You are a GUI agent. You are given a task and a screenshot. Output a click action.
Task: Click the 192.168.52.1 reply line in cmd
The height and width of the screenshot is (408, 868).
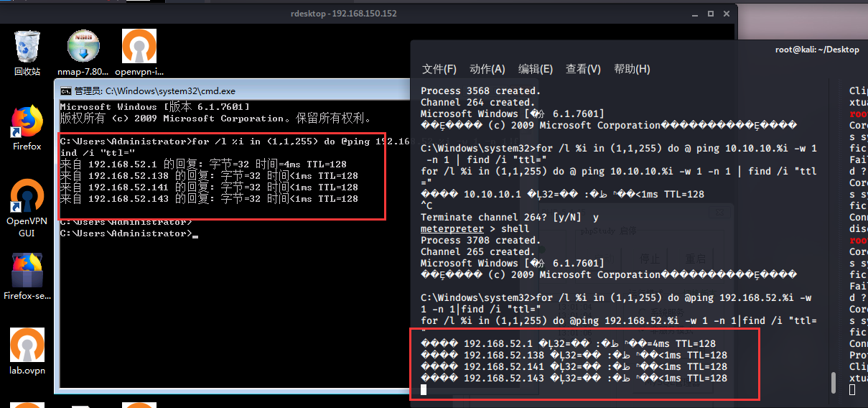tap(203, 164)
